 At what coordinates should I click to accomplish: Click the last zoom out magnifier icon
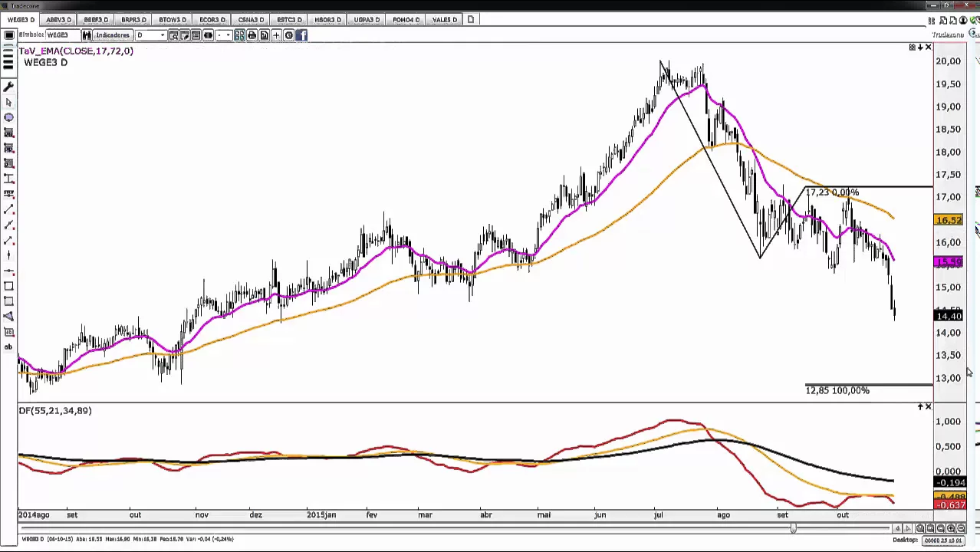tap(961, 528)
